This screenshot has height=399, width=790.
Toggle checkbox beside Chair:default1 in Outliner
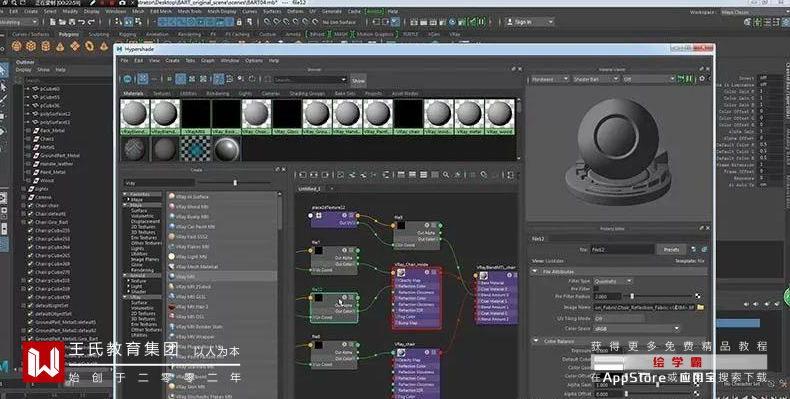pos(30,214)
